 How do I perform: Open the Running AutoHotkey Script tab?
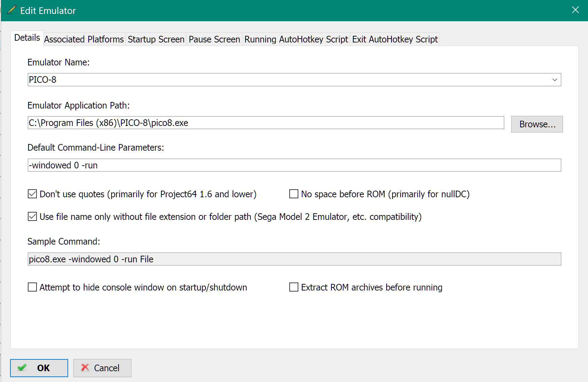pos(296,39)
